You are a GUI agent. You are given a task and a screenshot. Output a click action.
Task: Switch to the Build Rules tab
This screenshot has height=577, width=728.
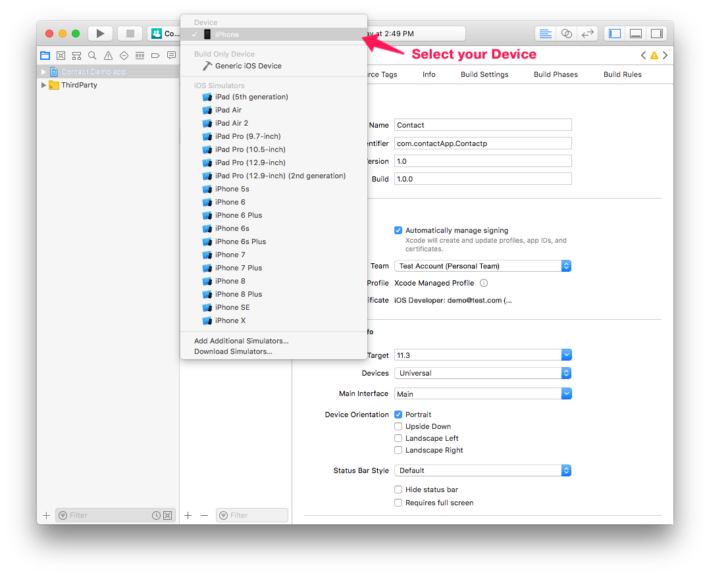pos(623,74)
